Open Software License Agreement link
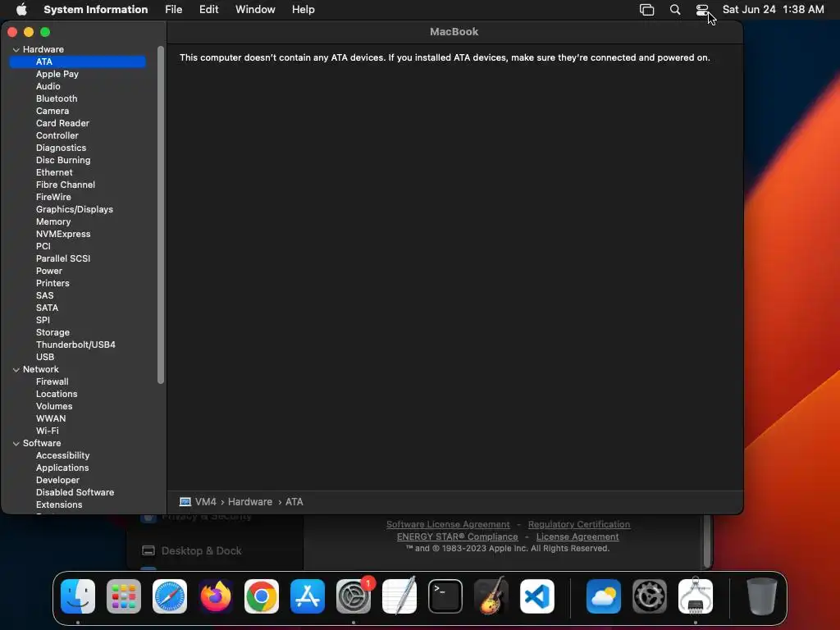840x630 pixels. point(448,524)
